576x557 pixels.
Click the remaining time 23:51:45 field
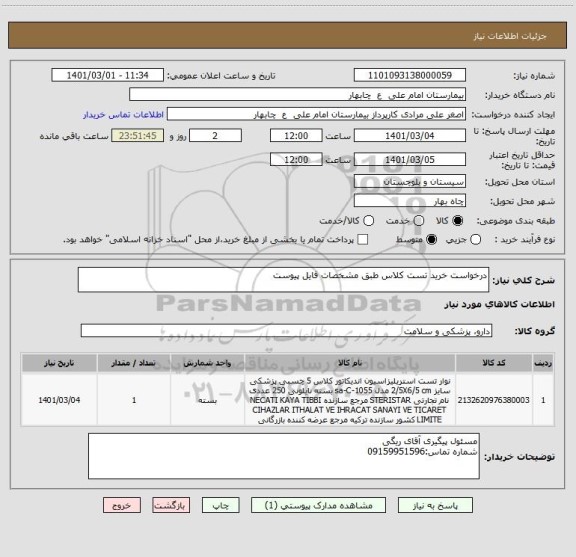coord(138,136)
